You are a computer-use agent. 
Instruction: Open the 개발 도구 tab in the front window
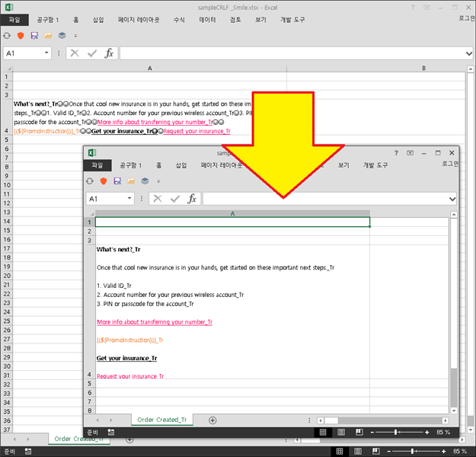(x=375, y=165)
